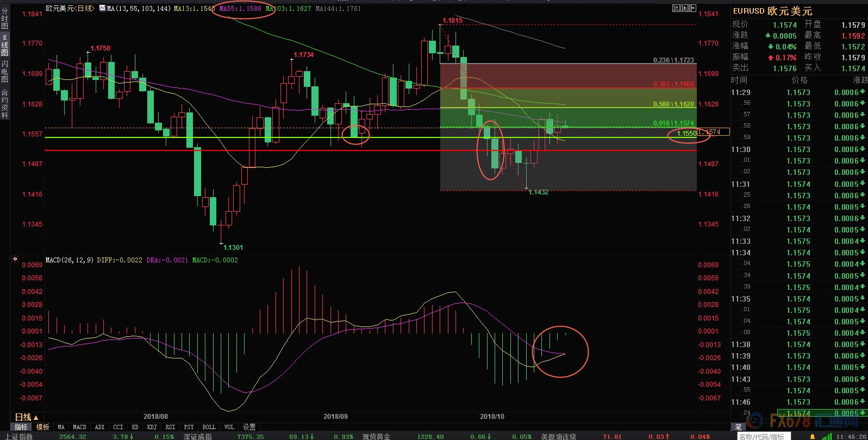Click current price tag 1.1574 on axis
Image resolution: width=868 pixels, height=440 pixels.
click(x=713, y=132)
